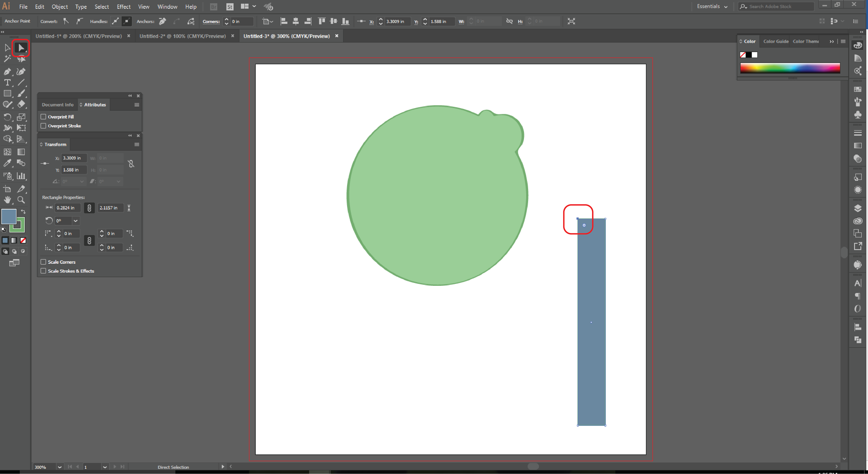Screen dimensions: 868x474
Task: Select the Shape Builder tool
Action: pos(7,139)
